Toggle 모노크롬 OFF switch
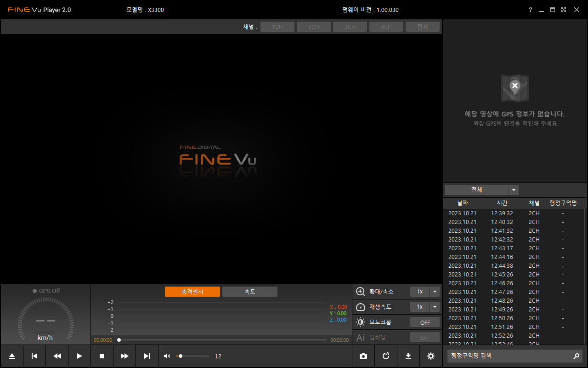588x368 pixels. [x=425, y=322]
